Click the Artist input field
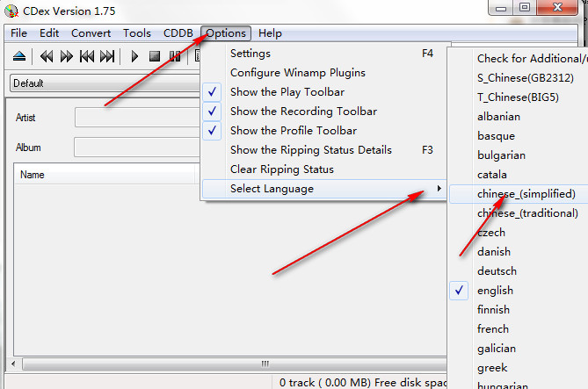 (x=137, y=118)
